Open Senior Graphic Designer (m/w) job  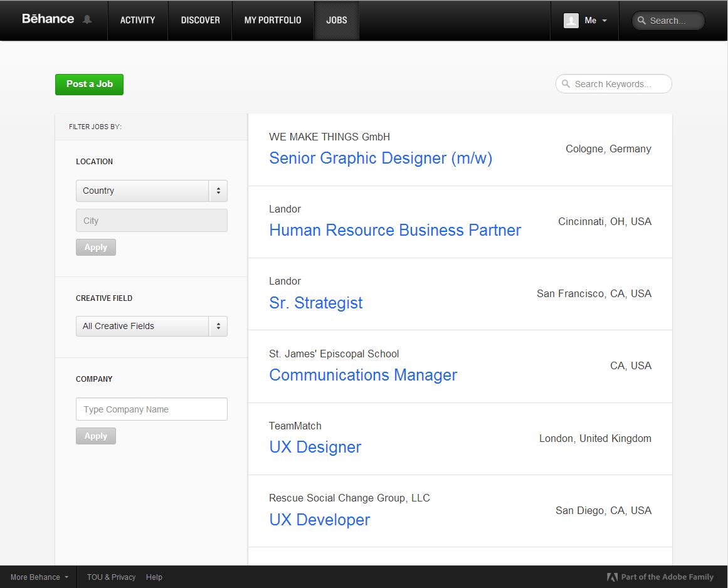click(380, 158)
